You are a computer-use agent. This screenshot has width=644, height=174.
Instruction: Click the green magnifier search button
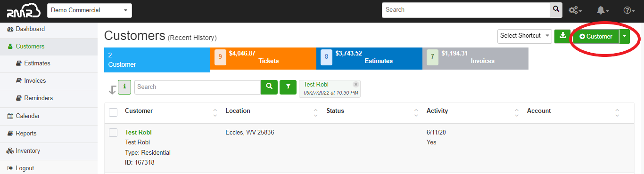pos(269,87)
